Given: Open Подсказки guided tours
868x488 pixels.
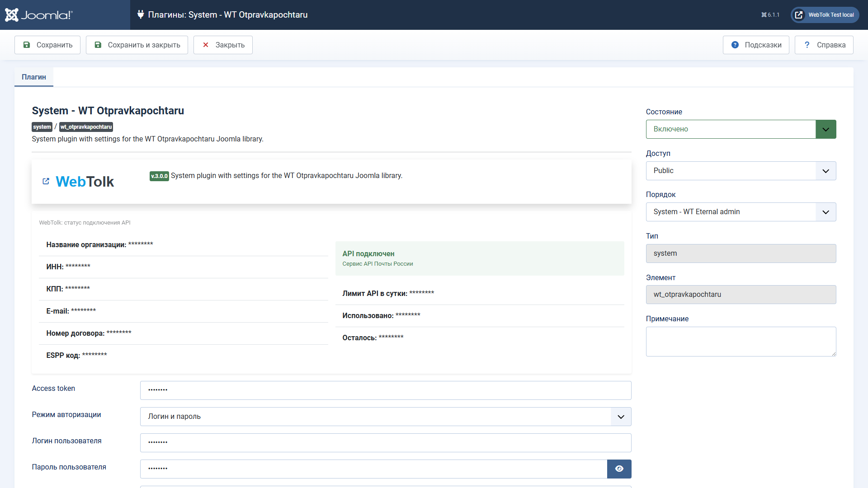Looking at the screenshot, I should pyautogui.click(x=756, y=45).
